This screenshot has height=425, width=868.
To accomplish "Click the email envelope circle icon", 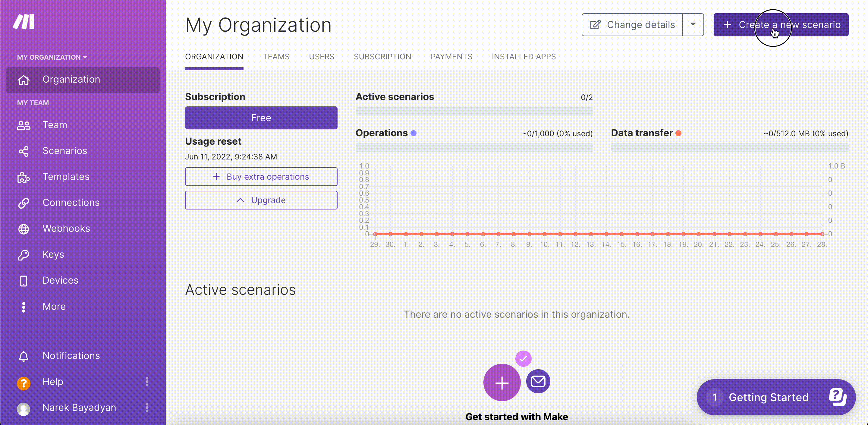I will (538, 381).
